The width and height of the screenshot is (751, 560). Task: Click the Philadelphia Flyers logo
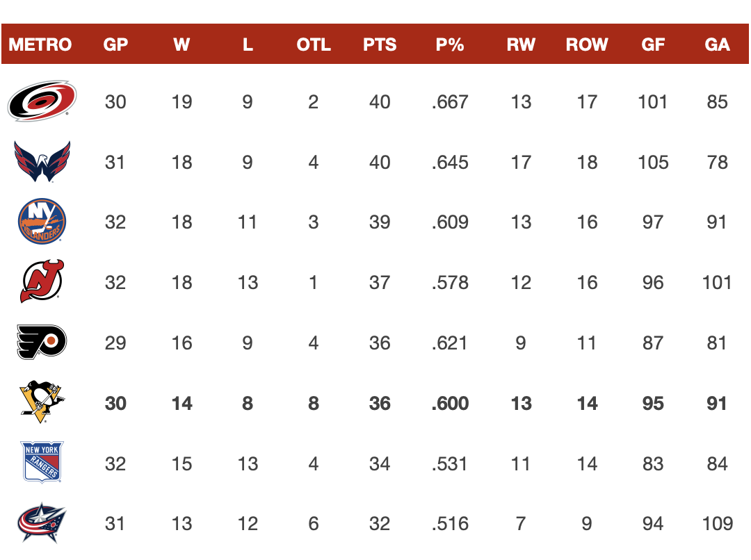click(x=42, y=343)
